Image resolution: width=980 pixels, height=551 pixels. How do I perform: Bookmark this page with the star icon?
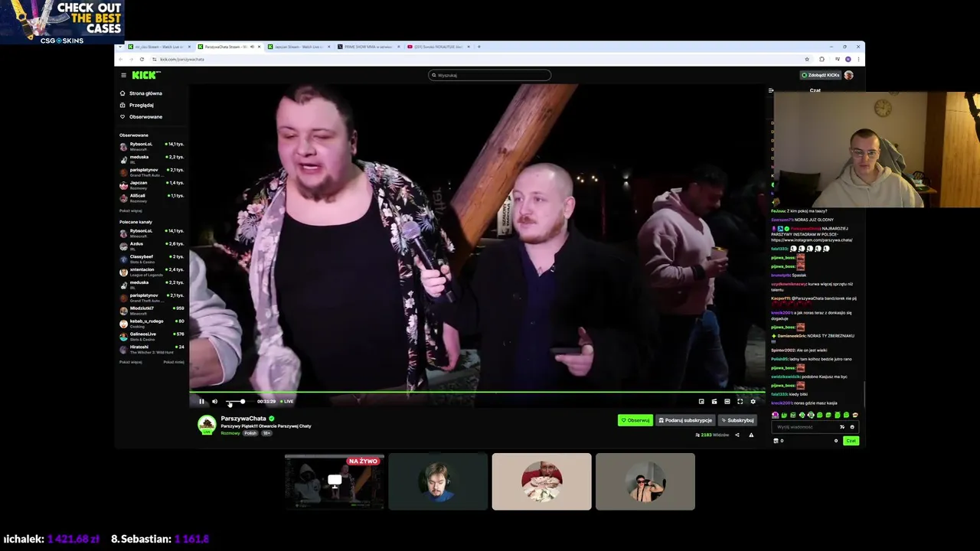pos(807,59)
